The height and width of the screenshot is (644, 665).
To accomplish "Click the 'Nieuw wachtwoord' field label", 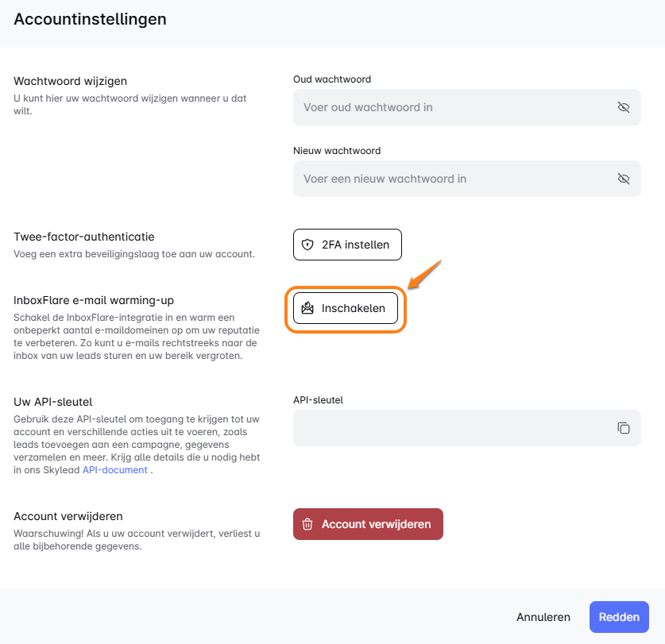I will click(337, 151).
